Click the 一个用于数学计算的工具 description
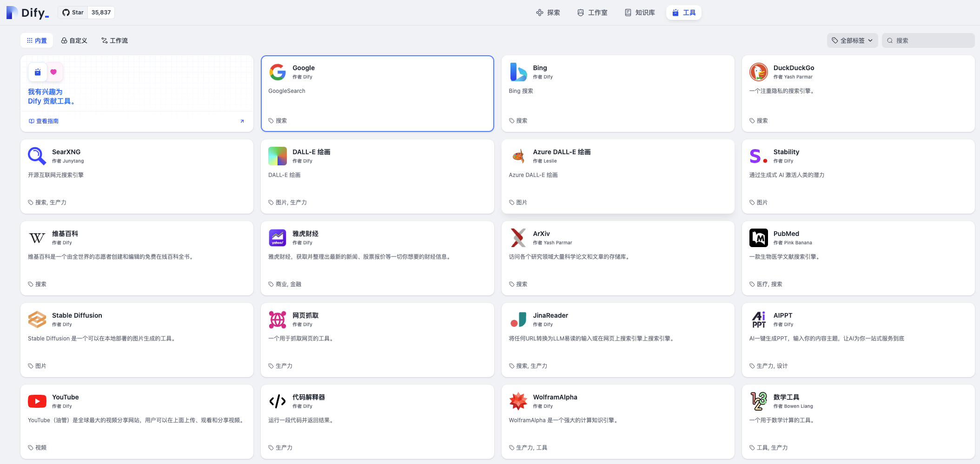The height and width of the screenshot is (464, 980). pyautogui.click(x=782, y=420)
